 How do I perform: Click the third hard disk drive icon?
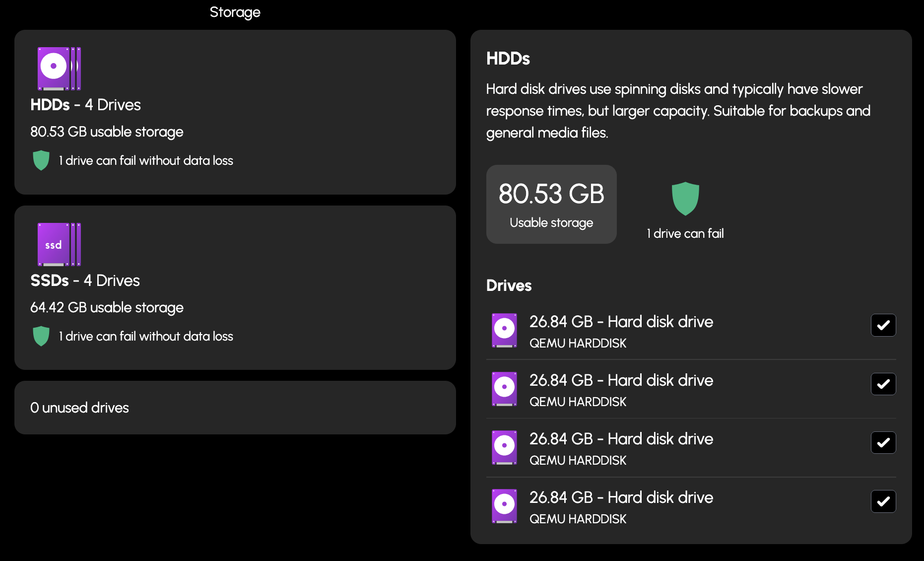tap(504, 447)
